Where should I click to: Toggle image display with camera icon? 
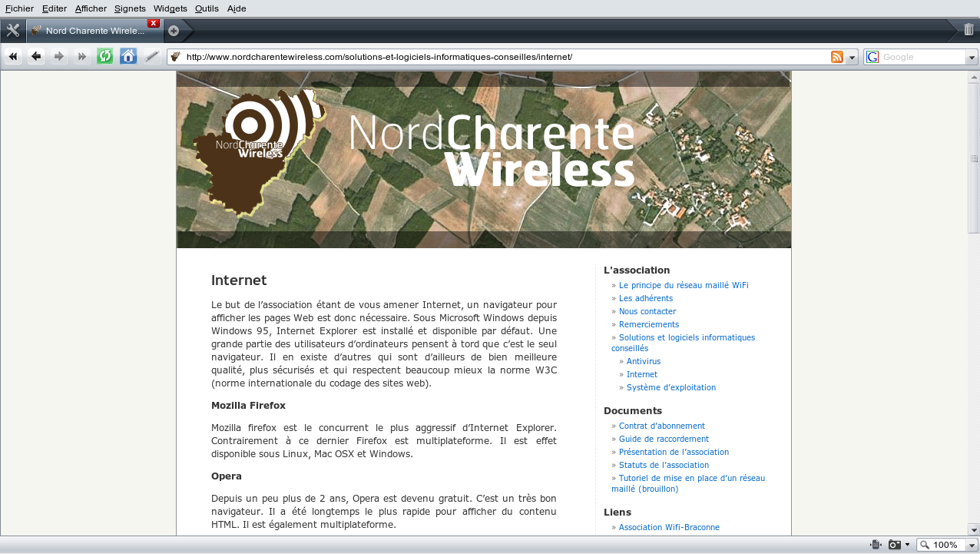tap(895, 545)
